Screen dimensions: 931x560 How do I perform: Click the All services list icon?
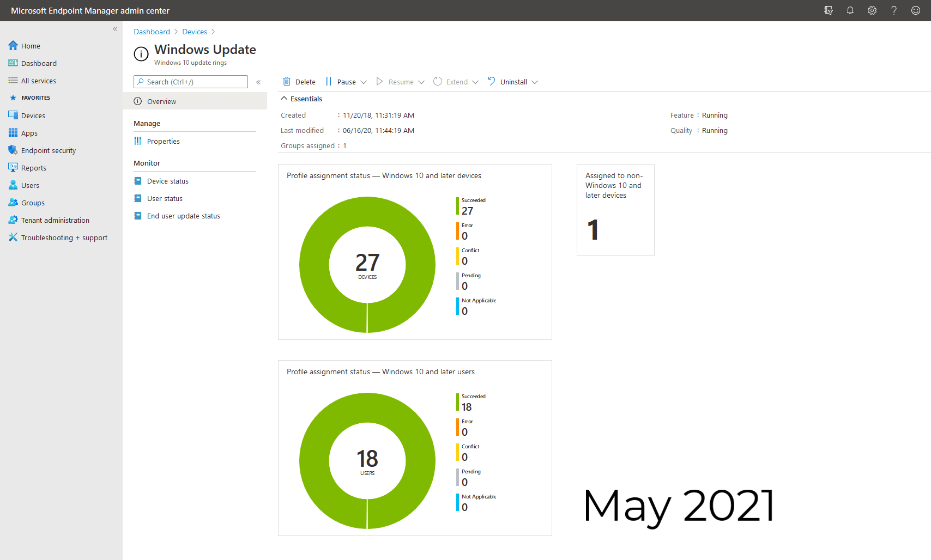tap(13, 81)
